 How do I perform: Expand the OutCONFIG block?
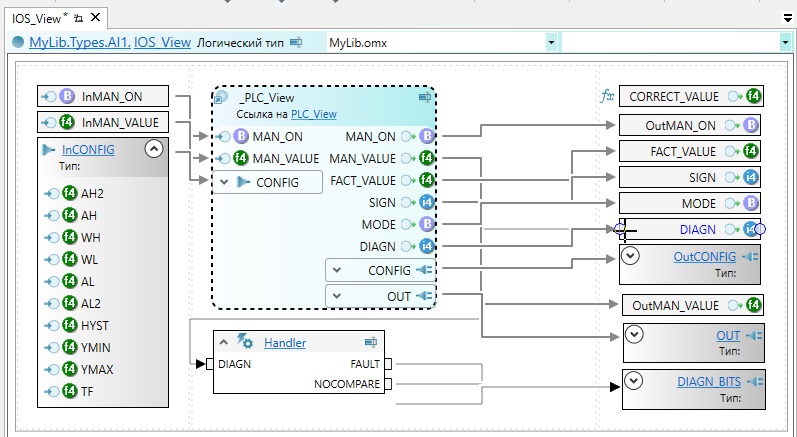[x=631, y=257]
